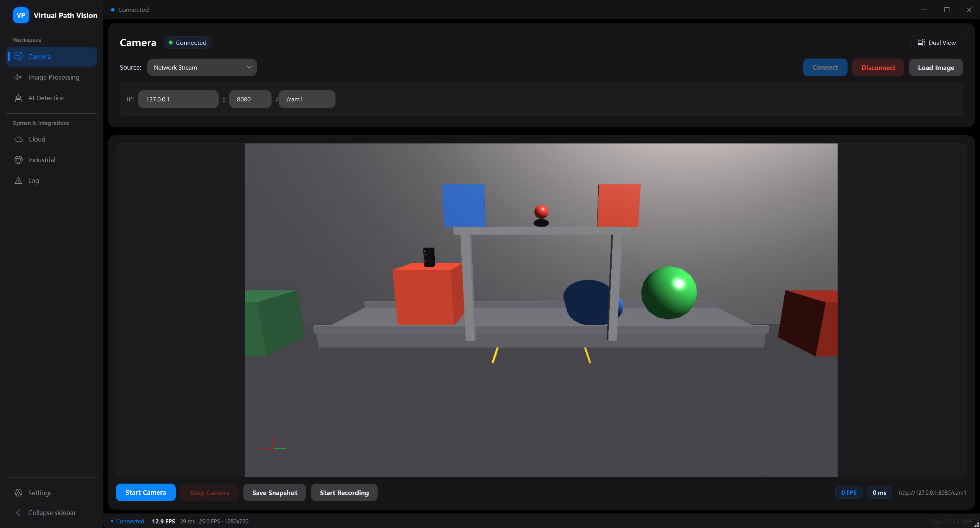Click the Load Image button

point(936,67)
